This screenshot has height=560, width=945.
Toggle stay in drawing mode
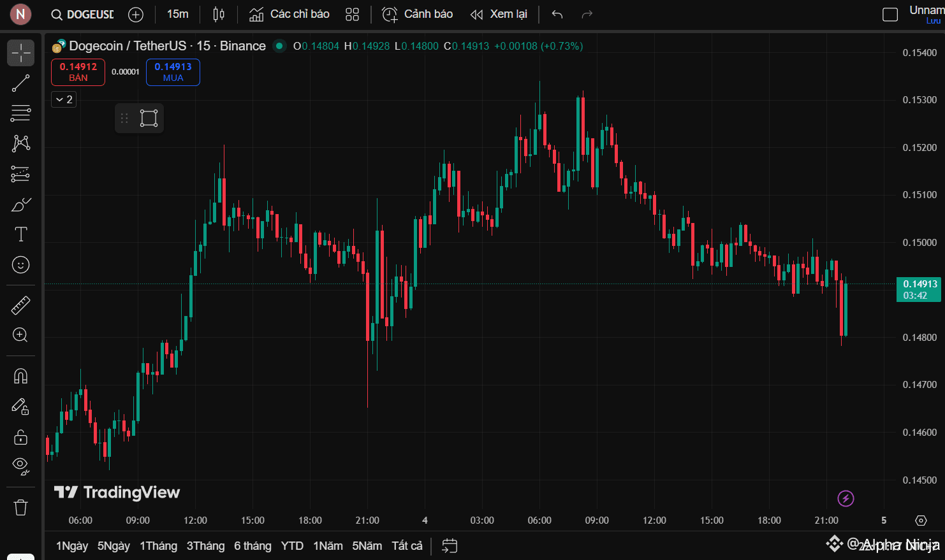(x=20, y=406)
